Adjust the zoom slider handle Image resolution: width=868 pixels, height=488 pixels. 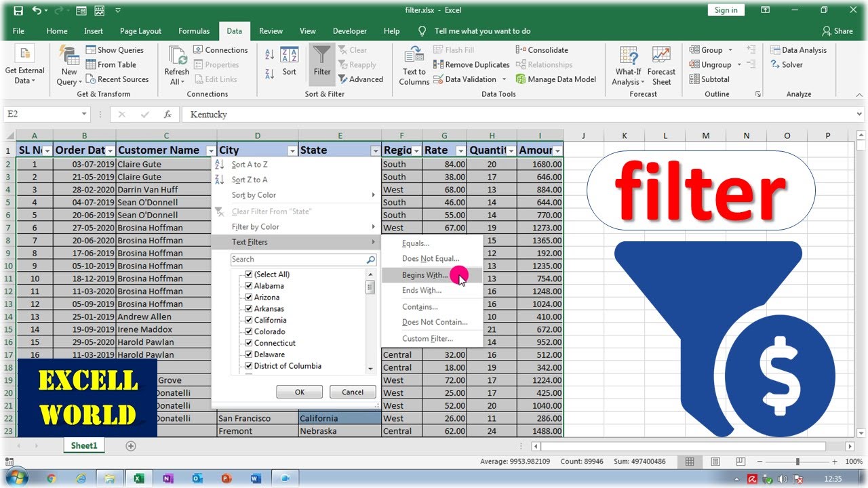pos(797,462)
